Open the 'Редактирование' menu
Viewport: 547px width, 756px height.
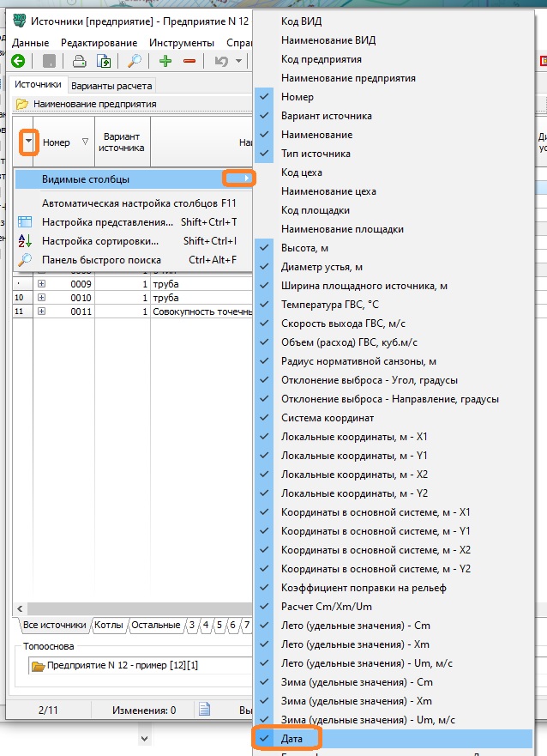99,43
